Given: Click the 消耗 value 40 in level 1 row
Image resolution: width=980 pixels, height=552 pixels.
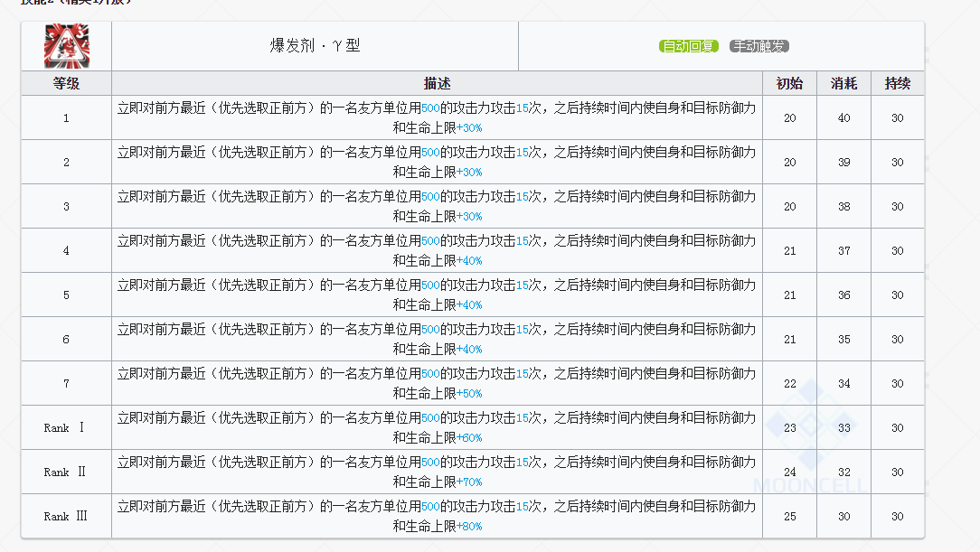Looking at the screenshot, I should pos(843,118).
